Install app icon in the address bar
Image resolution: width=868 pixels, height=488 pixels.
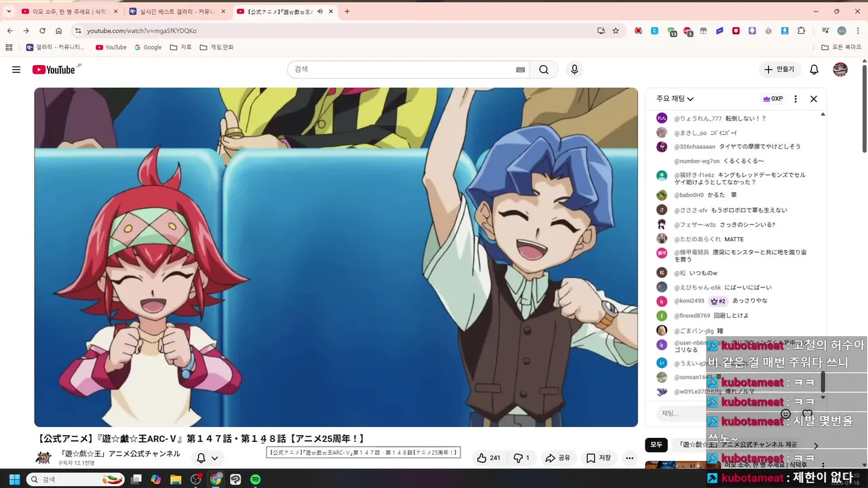point(601,30)
